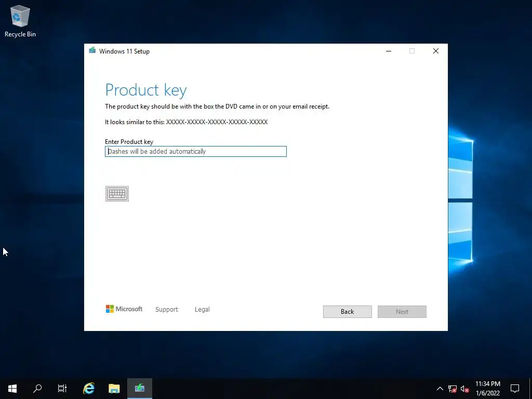
Task: Click Windows 11 Setup taskbar icon
Action: click(140, 389)
